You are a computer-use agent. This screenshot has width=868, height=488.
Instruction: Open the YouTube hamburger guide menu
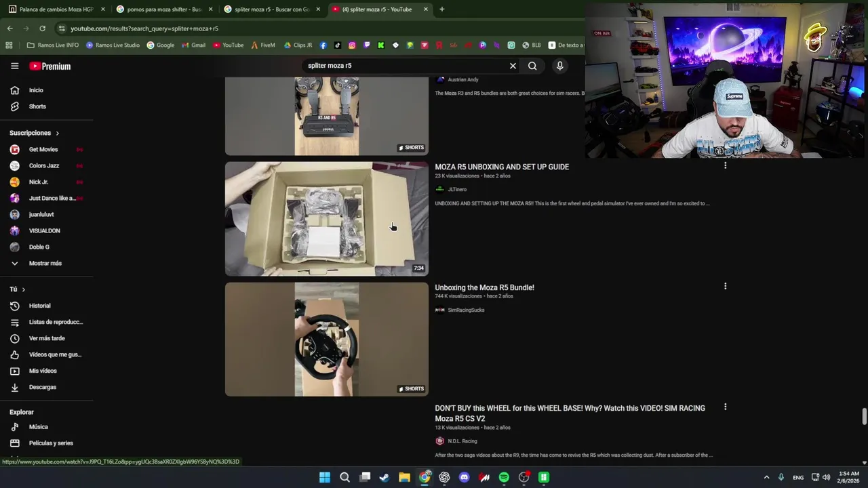[x=14, y=66]
